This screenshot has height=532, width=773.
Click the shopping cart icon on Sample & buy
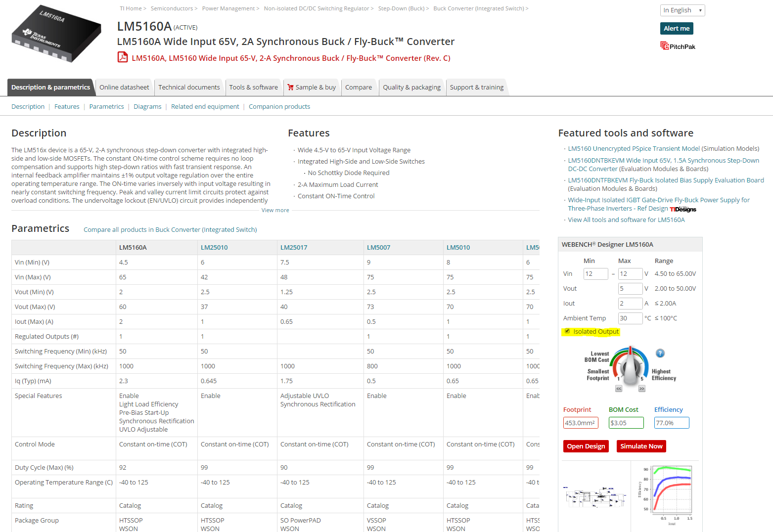[x=290, y=88]
